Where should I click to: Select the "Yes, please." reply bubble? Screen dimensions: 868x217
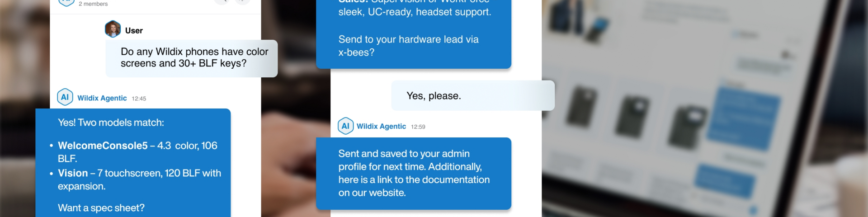coord(472,95)
